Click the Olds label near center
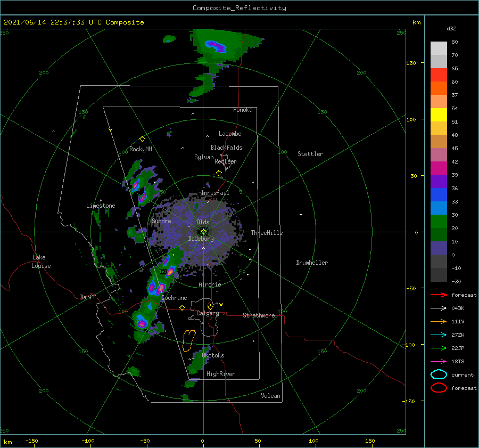 tap(203, 222)
